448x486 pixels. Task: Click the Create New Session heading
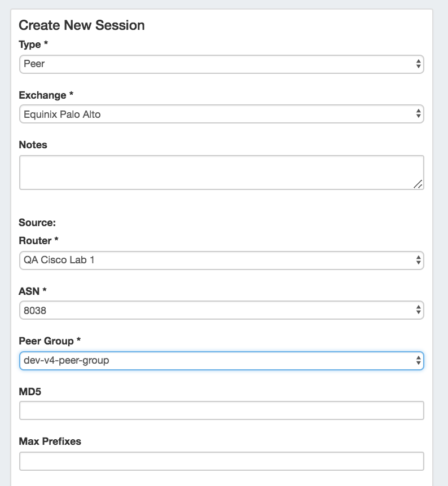[82, 25]
